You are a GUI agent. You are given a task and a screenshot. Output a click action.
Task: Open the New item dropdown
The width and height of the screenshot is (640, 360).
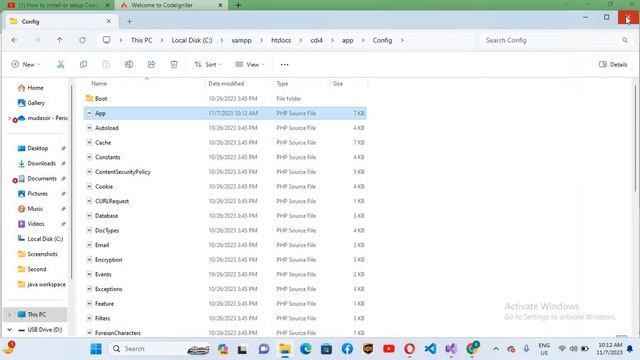point(26,64)
